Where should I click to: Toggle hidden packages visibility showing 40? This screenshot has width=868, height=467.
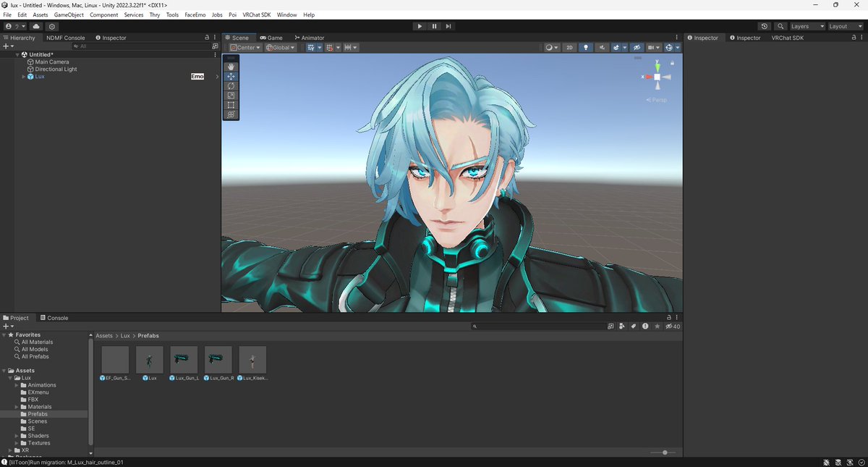click(x=673, y=327)
